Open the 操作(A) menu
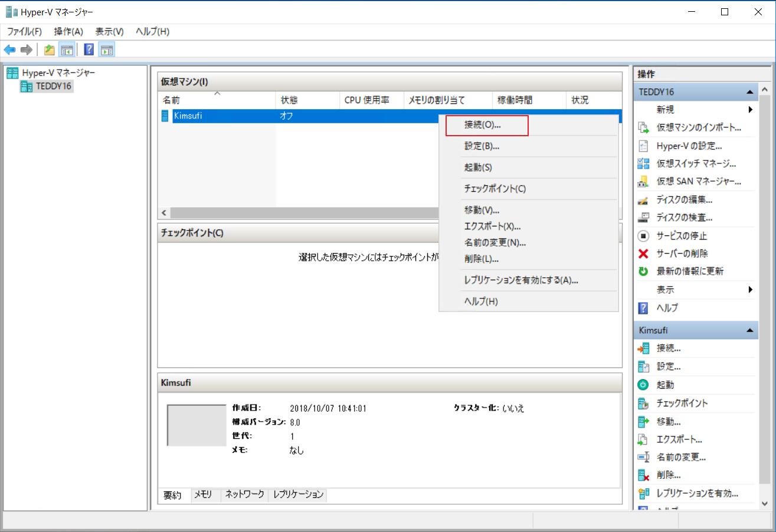 [67, 31]
